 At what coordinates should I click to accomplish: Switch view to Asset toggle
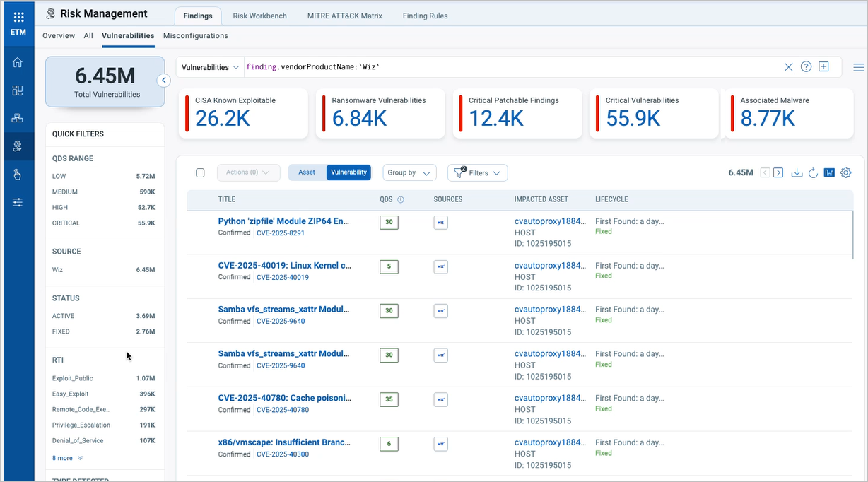tap(307, 172)
